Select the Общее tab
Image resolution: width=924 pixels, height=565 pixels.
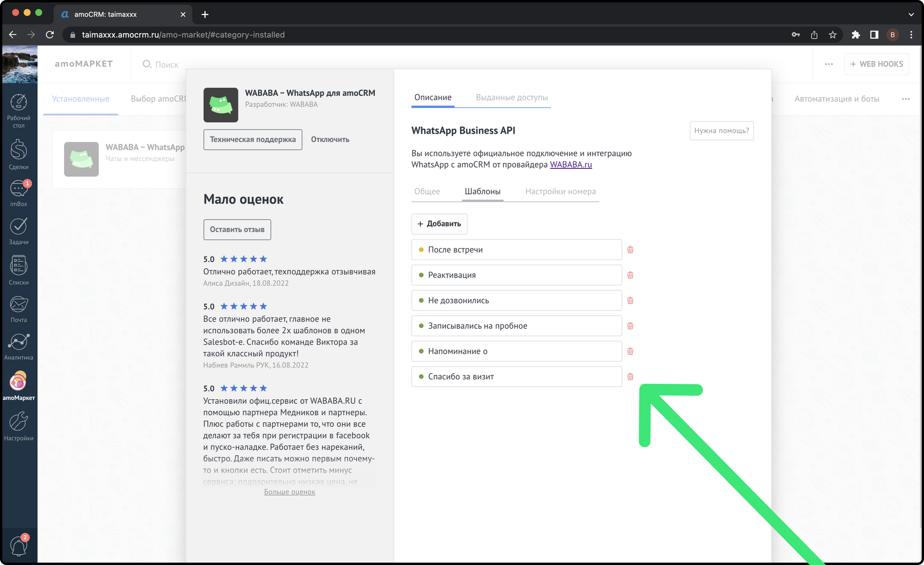(427, 192)
